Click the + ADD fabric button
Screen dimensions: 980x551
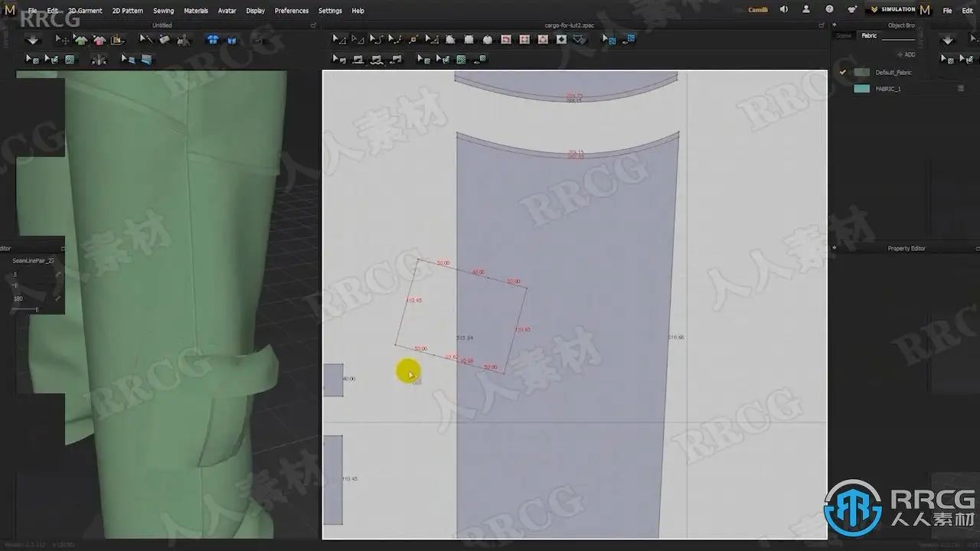pyautogui.click(x=906, y=54)
